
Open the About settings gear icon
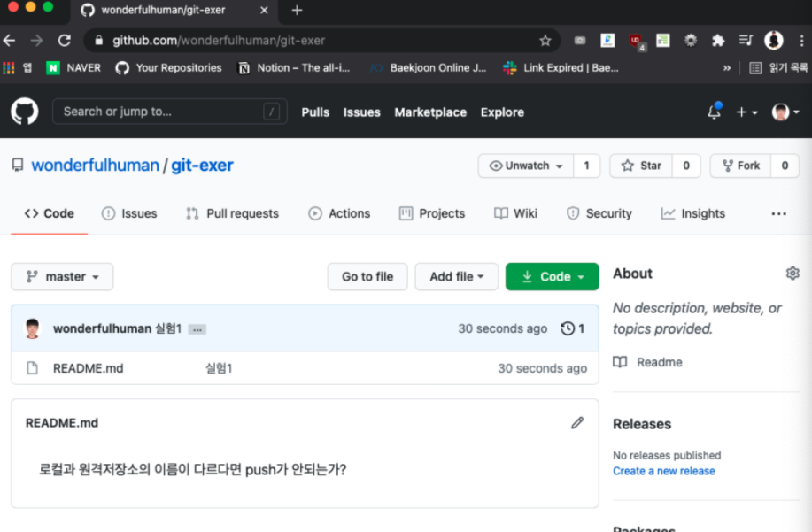[x=793, y=273]
